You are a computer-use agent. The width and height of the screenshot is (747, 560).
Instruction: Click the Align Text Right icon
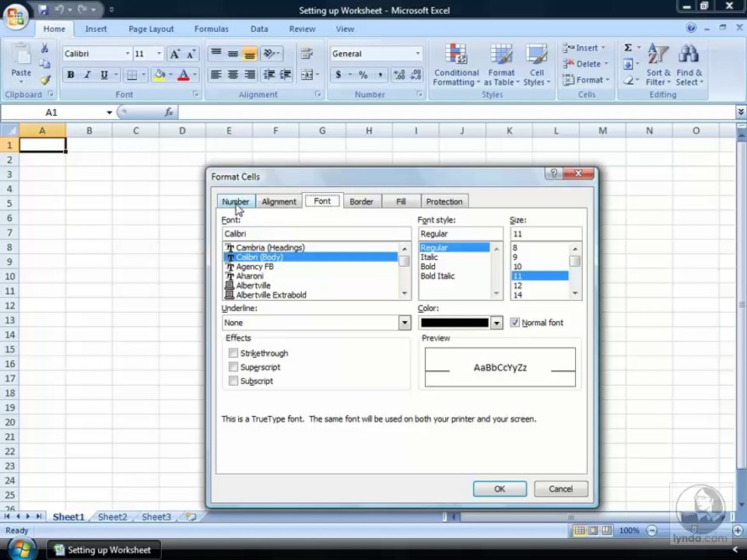tap(249, 75)
